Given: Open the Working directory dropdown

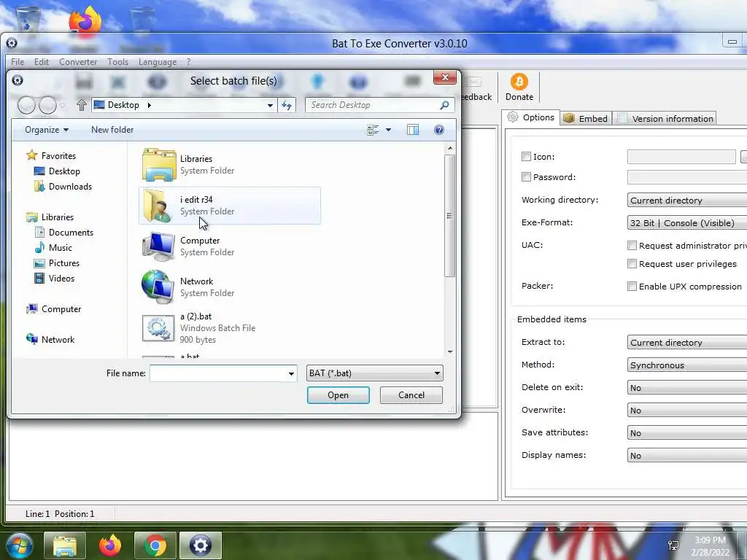Looking at the screenshot, I should click(x=687, y=200).
